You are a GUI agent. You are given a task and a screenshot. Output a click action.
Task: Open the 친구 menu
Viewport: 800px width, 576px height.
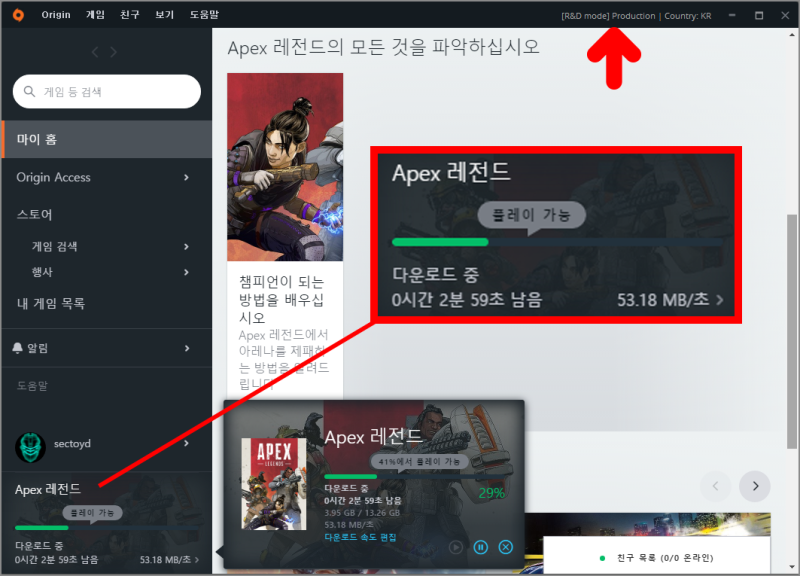click(x=130, y=15)
